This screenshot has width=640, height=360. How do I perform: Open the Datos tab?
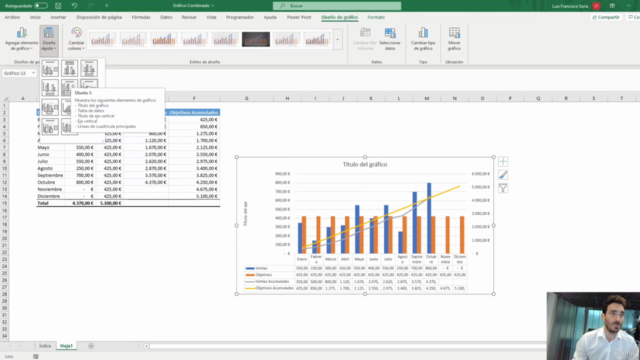(166, 17)
